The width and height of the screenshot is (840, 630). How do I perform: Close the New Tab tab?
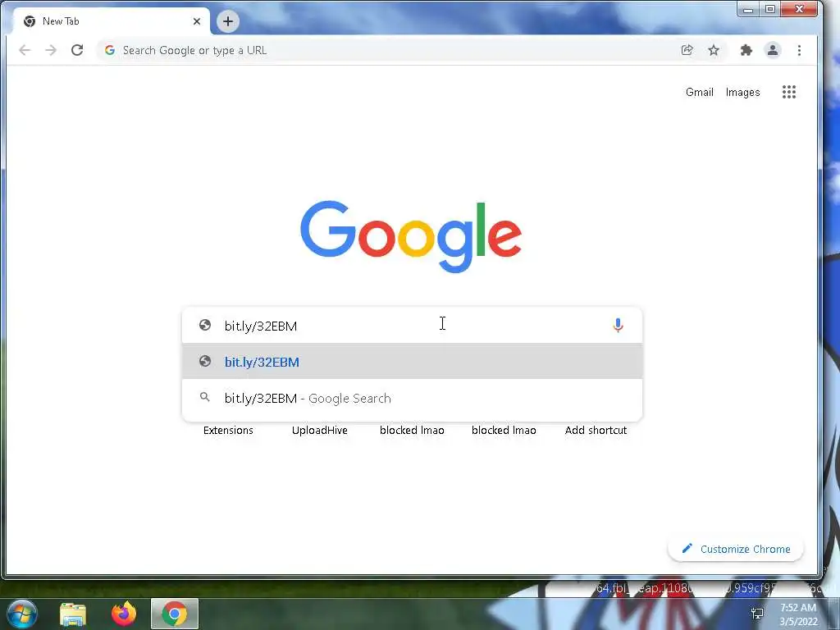pos(197,21)
